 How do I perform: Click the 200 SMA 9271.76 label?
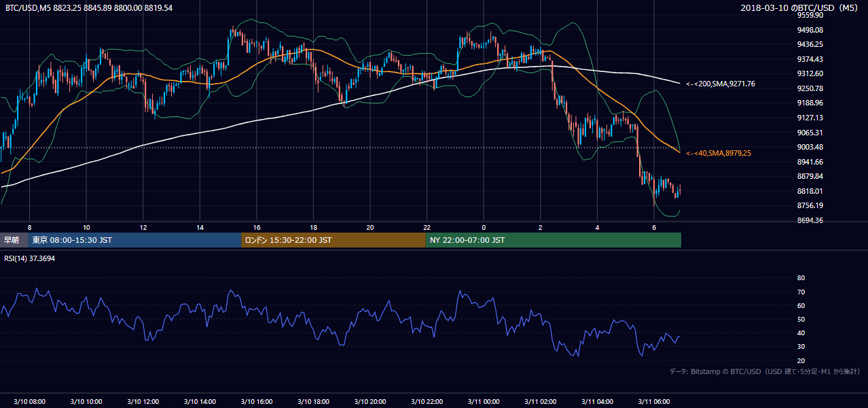pyautogui.click(x=721, y=84)
